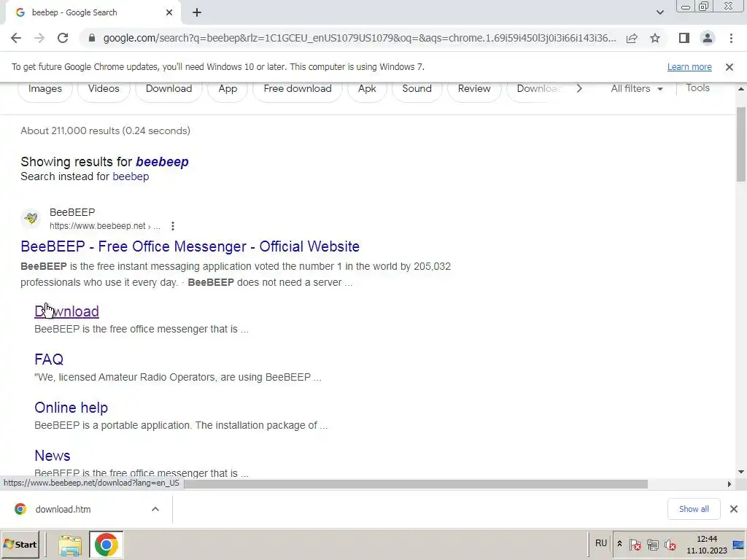Share this page from address bar
Image resolution: width=747 pixels, height=560 pixels.
click(x=632, y=38)
